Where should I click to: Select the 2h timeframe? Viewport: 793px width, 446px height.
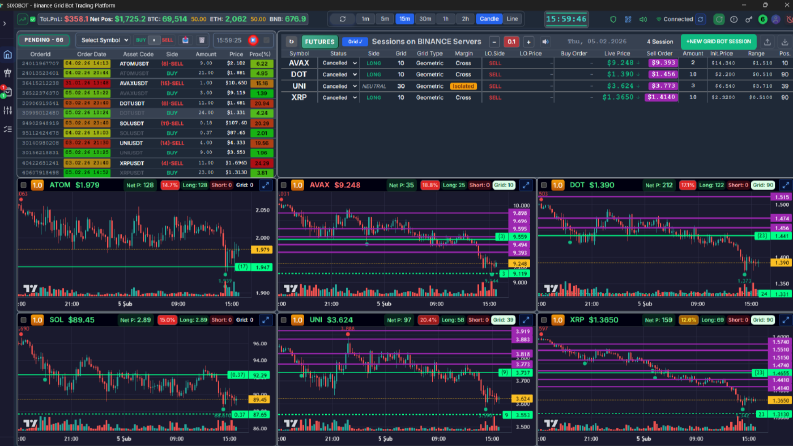pos(465,19)
